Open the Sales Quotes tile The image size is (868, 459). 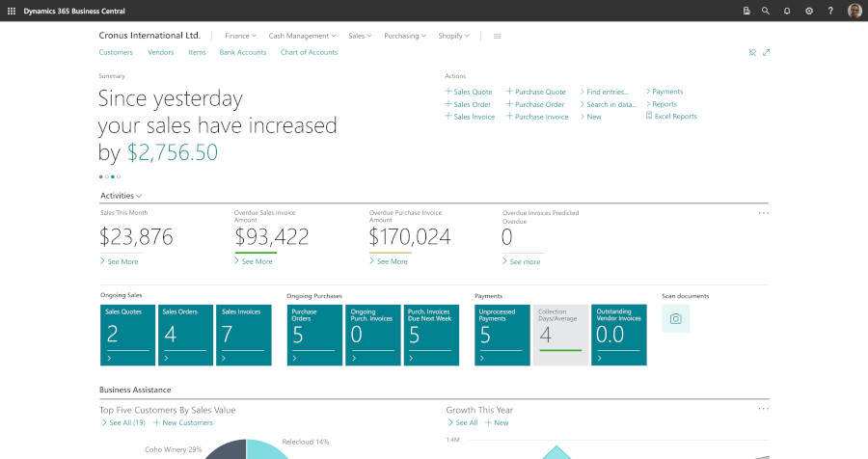(127, 335)
